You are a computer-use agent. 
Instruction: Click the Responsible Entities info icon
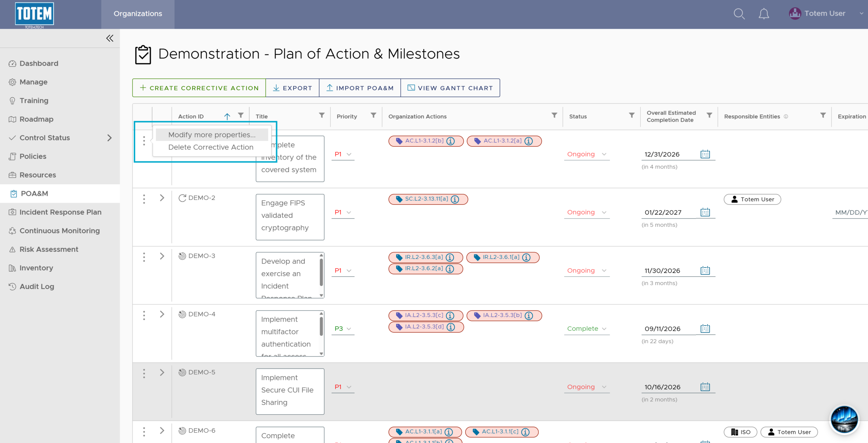click(x=786, y=117)
